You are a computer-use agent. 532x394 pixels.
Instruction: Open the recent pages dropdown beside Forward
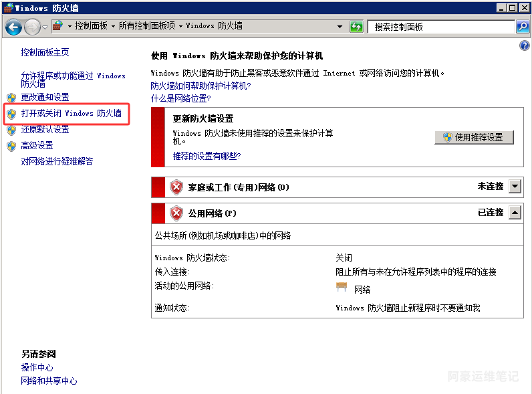coord(45,27)
